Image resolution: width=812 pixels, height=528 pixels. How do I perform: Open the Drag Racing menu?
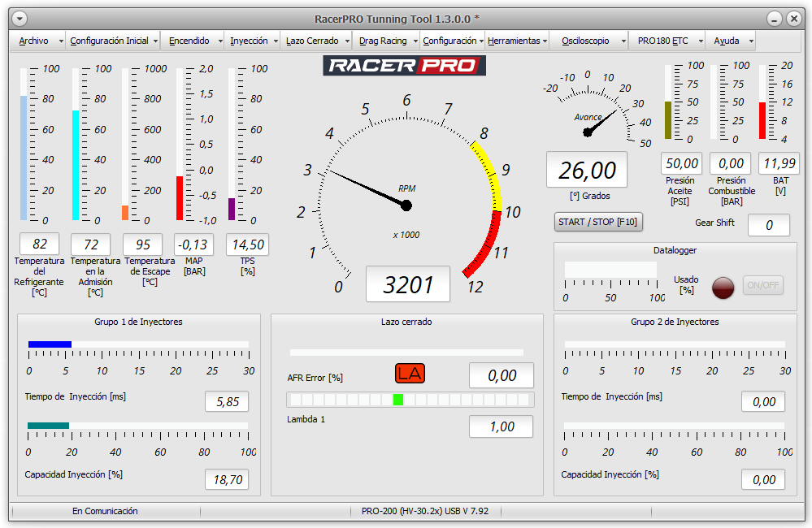(383, 41)
